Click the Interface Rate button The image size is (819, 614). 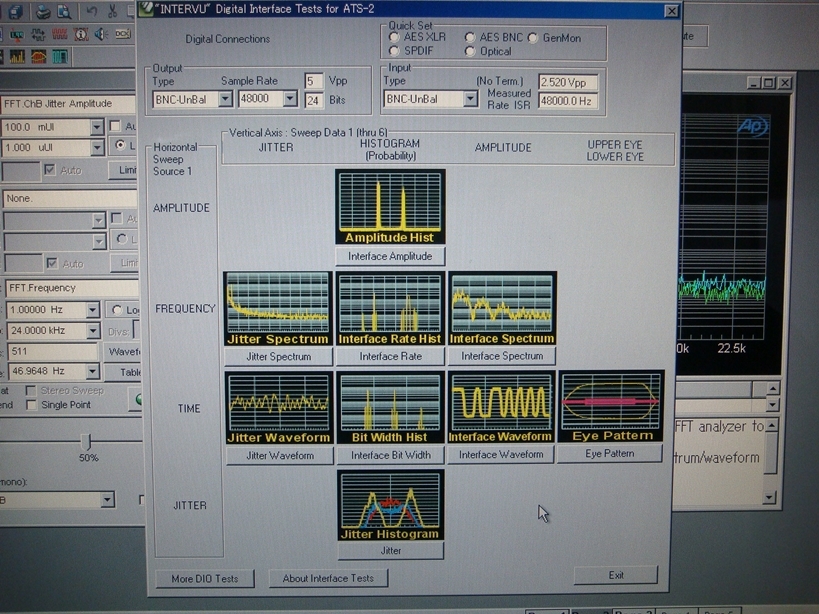(390, 357)
